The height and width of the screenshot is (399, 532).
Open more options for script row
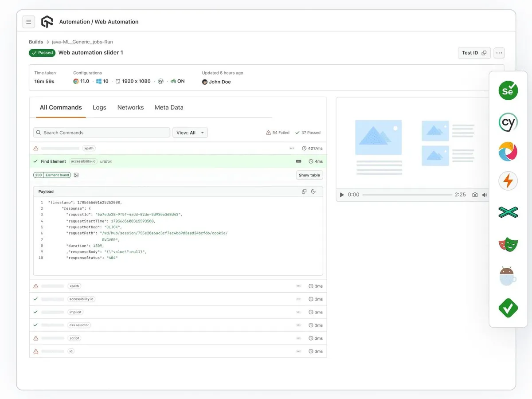tap(298, 338)
